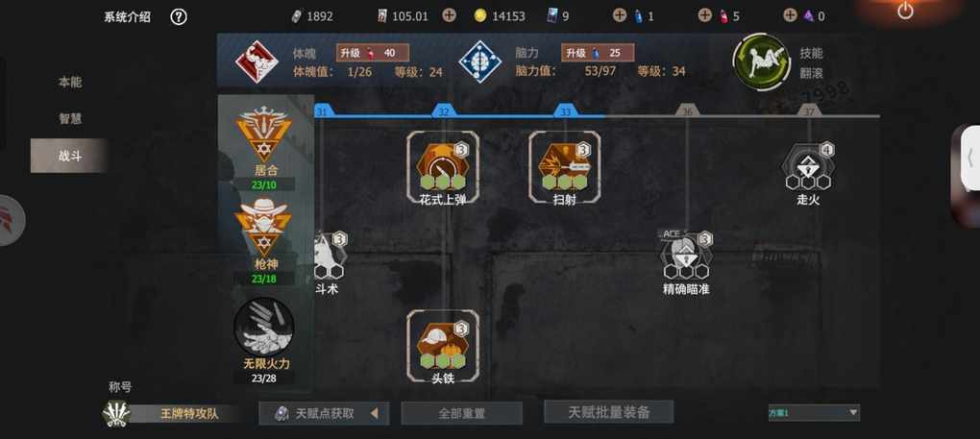Switch to the 智慧 tab
Screen dimensions: 980x439
click(70, 119)
